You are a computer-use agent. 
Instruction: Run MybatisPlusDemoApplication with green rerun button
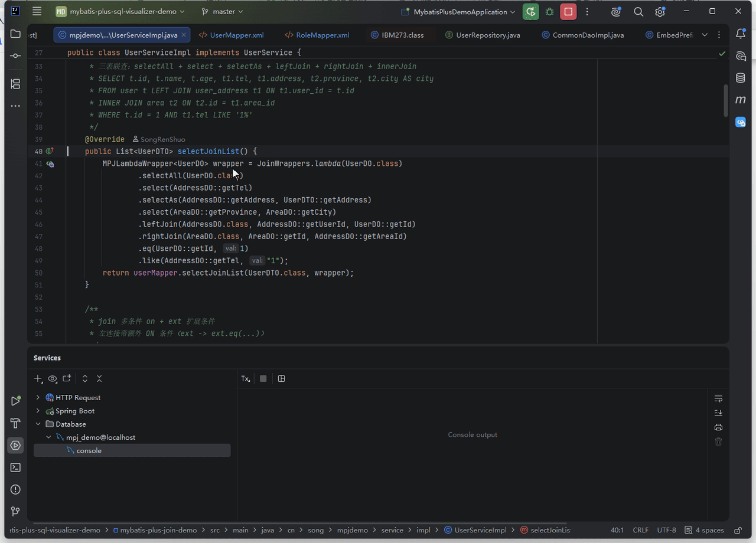point(530,11)
